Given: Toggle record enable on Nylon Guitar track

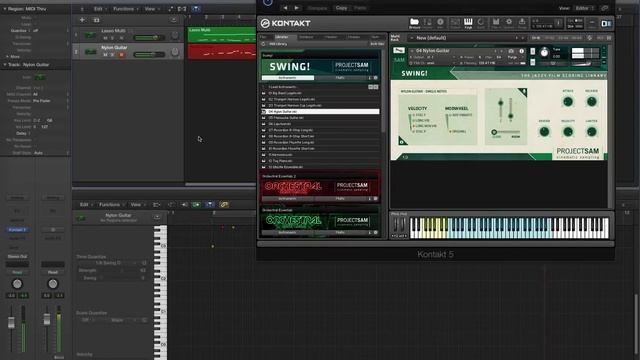Looking at the screenshot, I should point(121,54).
